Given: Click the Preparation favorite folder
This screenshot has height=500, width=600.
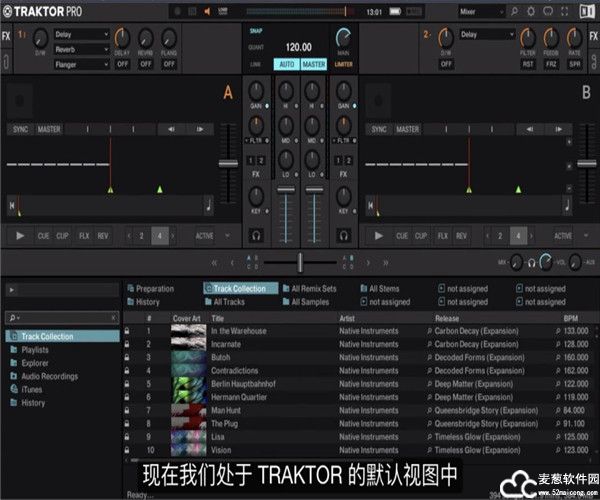Looking at the screenshot, I should [x=154, y=288].
